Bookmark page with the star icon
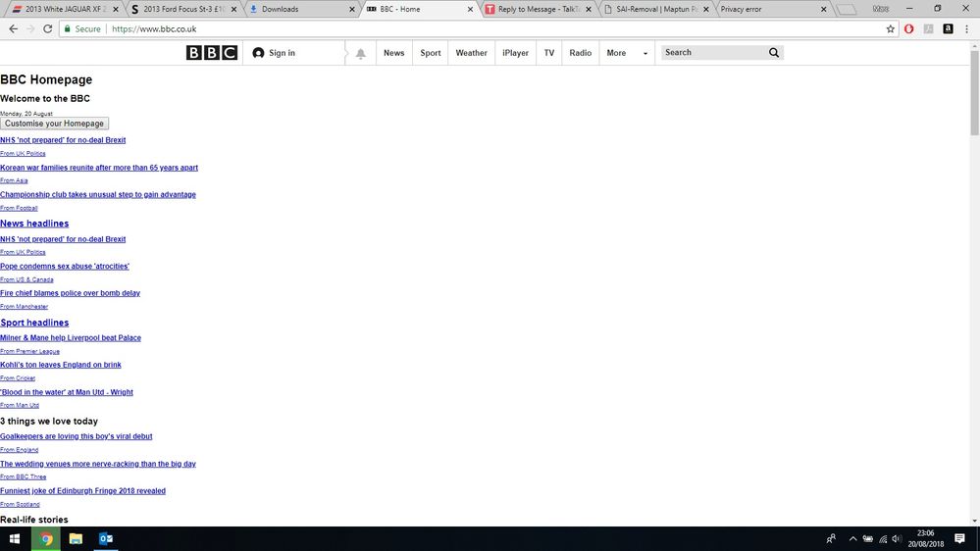The height and width of the screenshot is (551, 980). [891, 28]
